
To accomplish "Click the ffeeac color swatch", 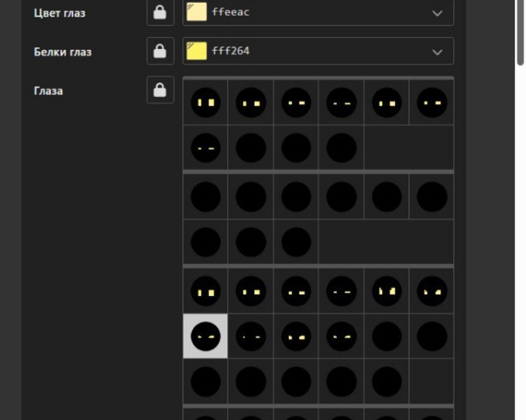I will [x=197, y=12].
